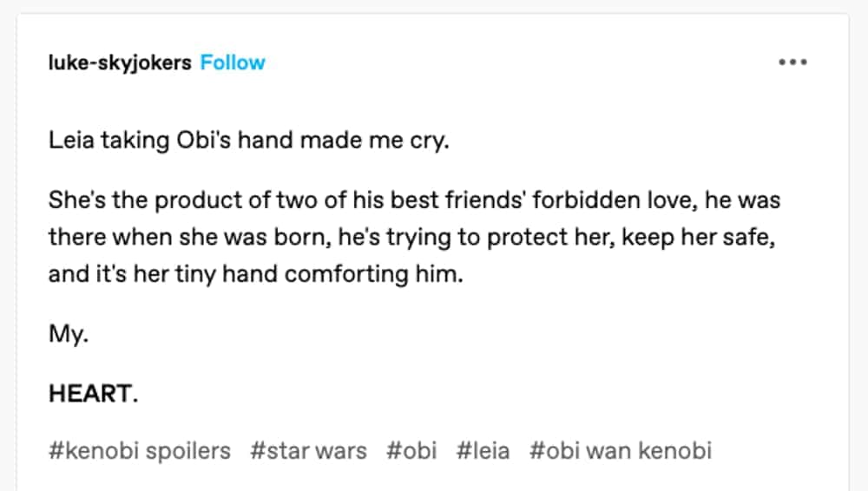
Task: Click the bold HEART. text
Action: tap(93, 394)
